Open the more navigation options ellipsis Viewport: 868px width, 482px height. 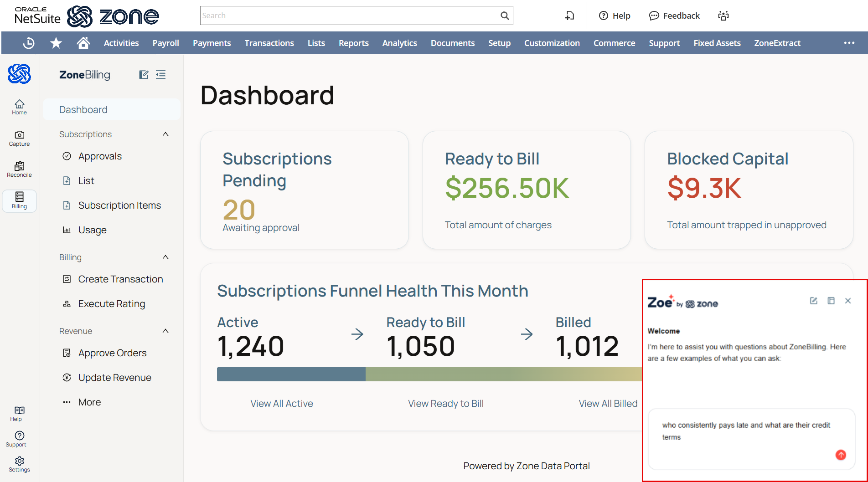[x=849, y=43]
